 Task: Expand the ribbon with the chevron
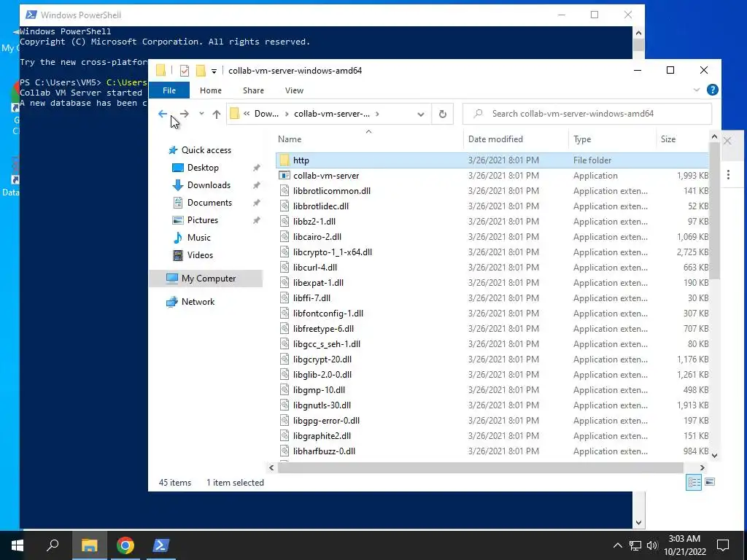pos(697,90)
